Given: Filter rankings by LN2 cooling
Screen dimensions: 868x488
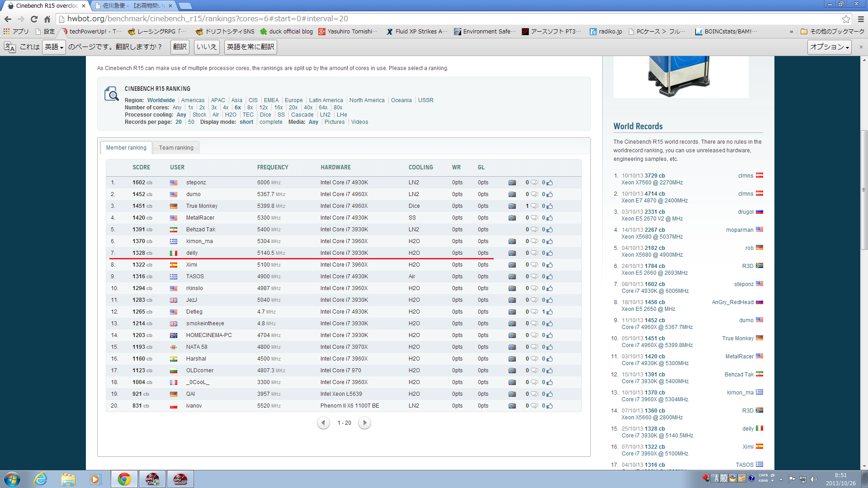Looking at the screenshot, I should coord(325,115).
